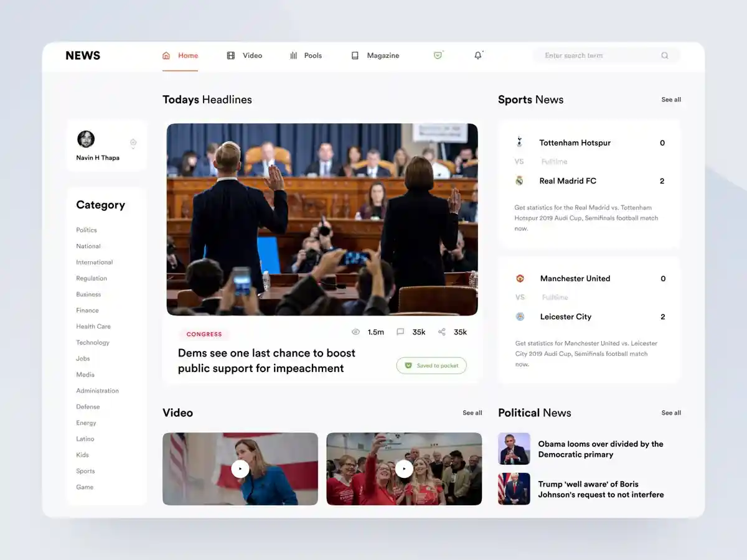
Task: Open the notifications bell
Action: [x=478, y=55]
